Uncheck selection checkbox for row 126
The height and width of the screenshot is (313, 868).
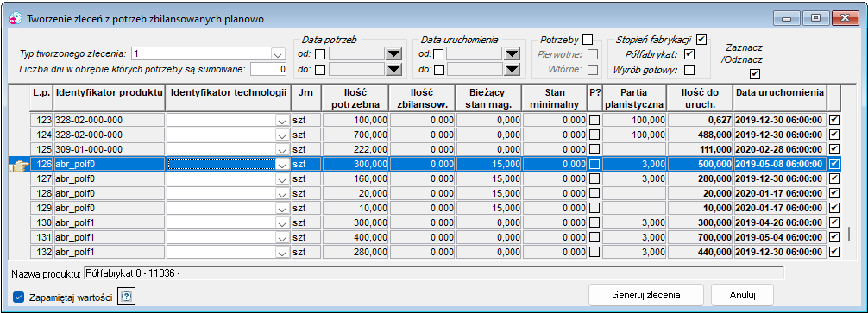coord(835,164)
